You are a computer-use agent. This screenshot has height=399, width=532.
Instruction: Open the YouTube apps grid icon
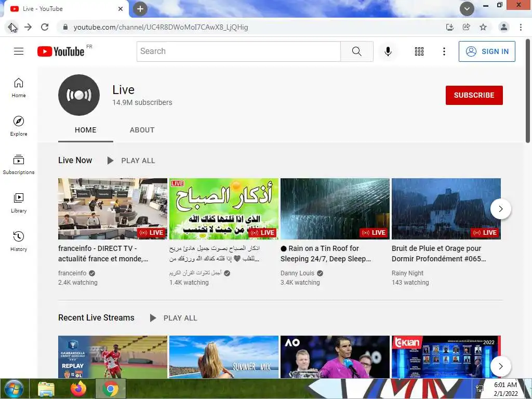(419, 51)
